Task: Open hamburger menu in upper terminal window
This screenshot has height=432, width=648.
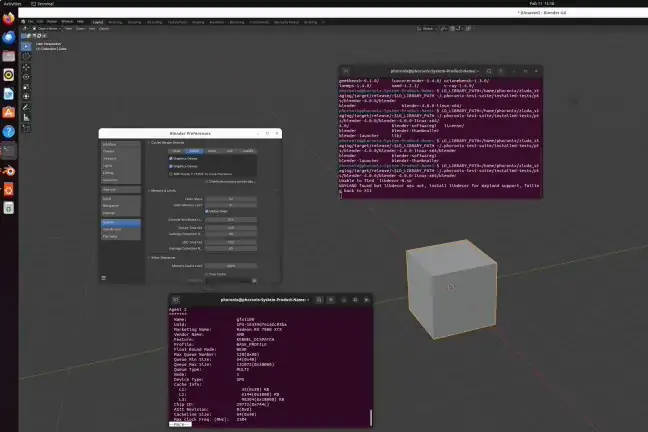Action: click(x=501, y=71)
